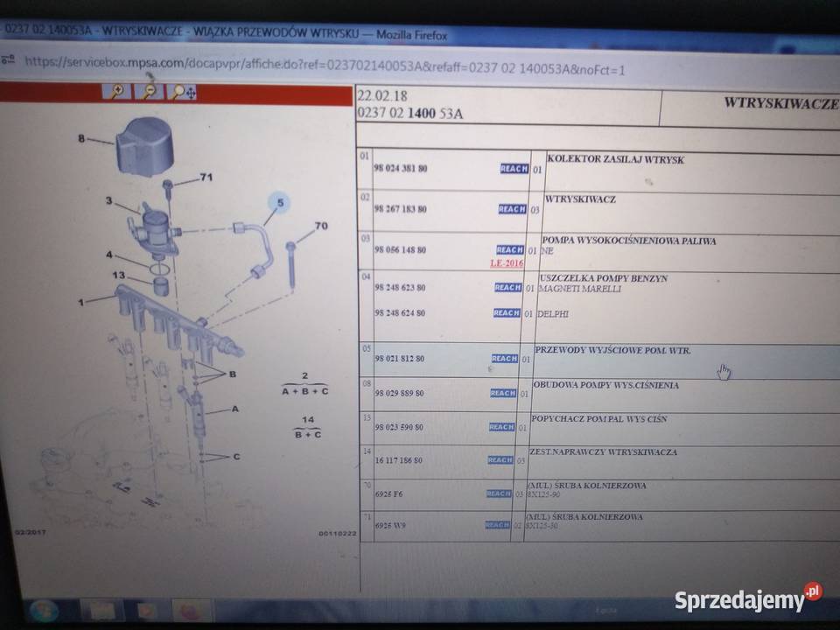Open the Windows Start menu
This screenshot has height=630, width=840.
tap(43, 609)
